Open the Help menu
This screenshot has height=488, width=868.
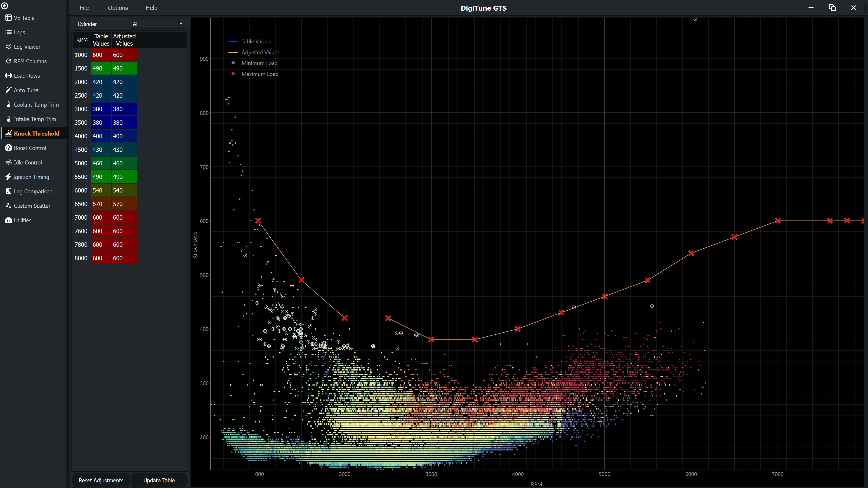point(152,8)
